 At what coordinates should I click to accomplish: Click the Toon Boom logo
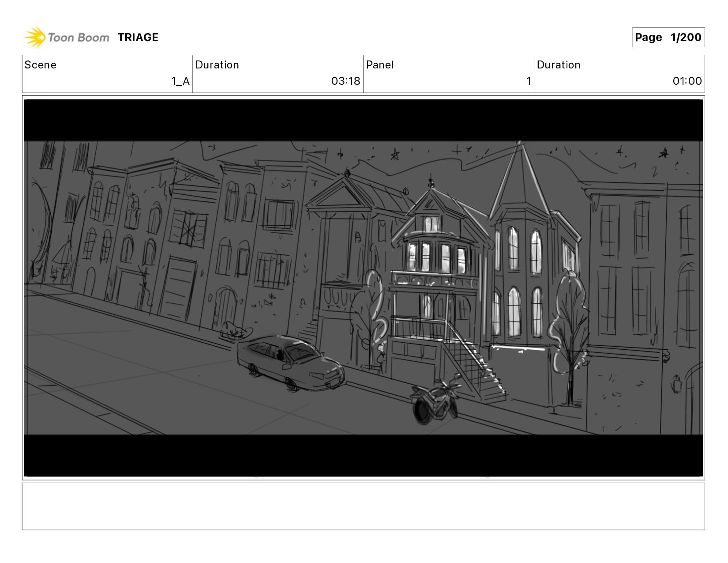66,37
